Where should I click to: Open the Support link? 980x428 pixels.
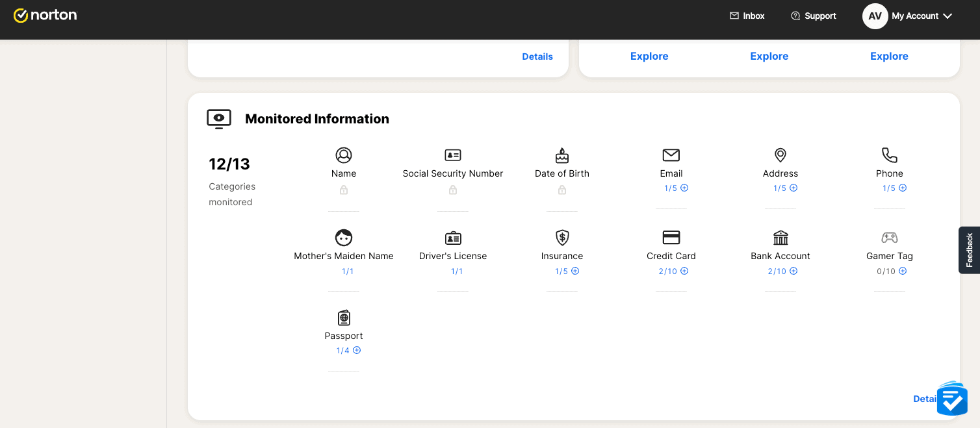click(x=814, y=16)
